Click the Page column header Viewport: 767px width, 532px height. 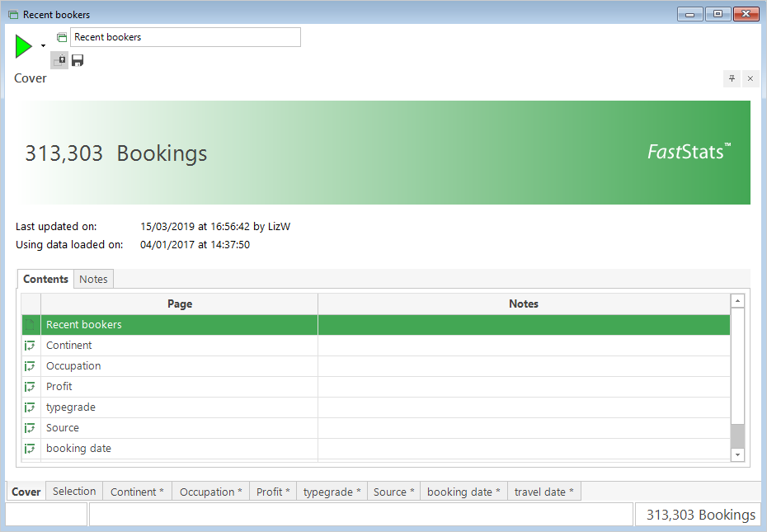click(180, 304)
